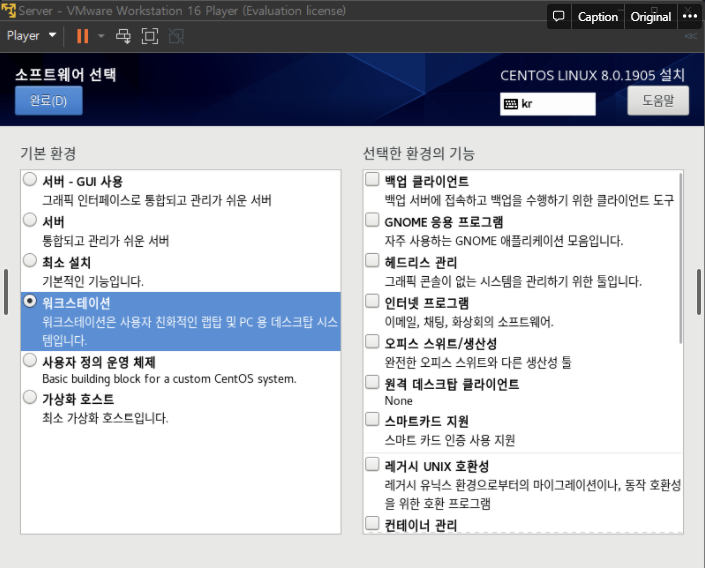705x568 pixels.
Task: Select the Caption tab
Action: click(x=598, y=17)
